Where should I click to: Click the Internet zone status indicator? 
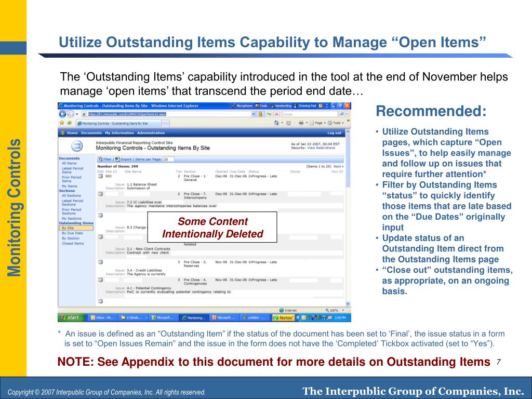click(x=288, y=311)
